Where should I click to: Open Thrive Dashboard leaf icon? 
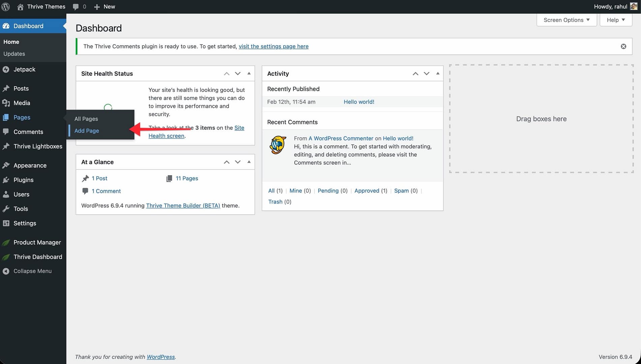6,257
